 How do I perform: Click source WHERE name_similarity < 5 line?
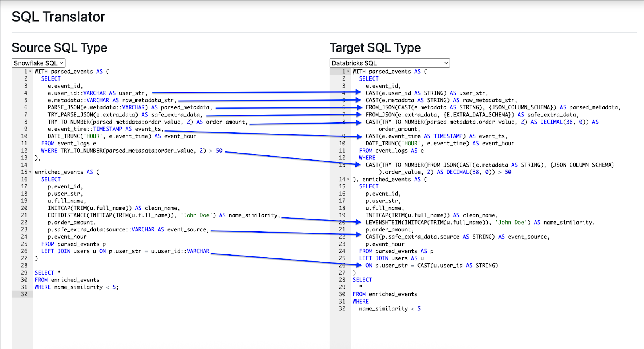click(x=76, y=287)
